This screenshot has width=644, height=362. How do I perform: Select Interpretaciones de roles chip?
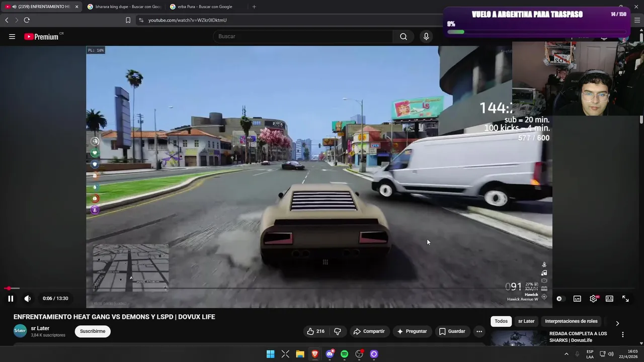571,321
